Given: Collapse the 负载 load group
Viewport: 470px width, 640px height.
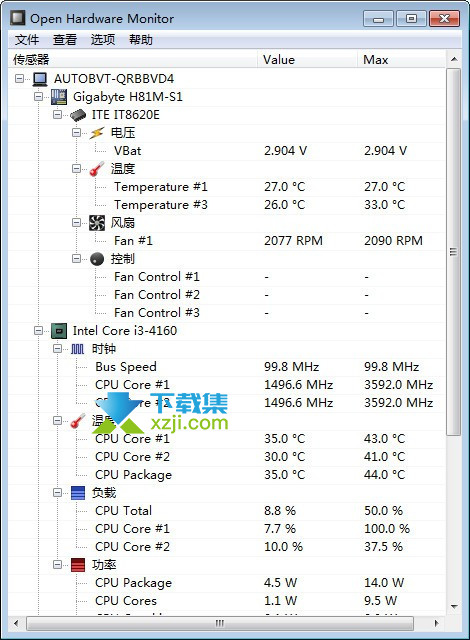Looking at the screenshot, I should click(x=58, y=493).
